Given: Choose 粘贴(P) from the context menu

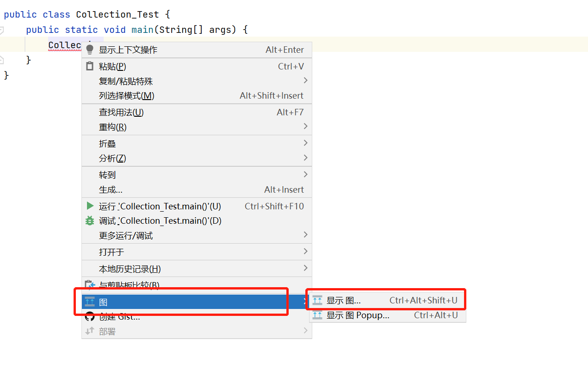Looking at the screenshot, I should click(197, 66).
